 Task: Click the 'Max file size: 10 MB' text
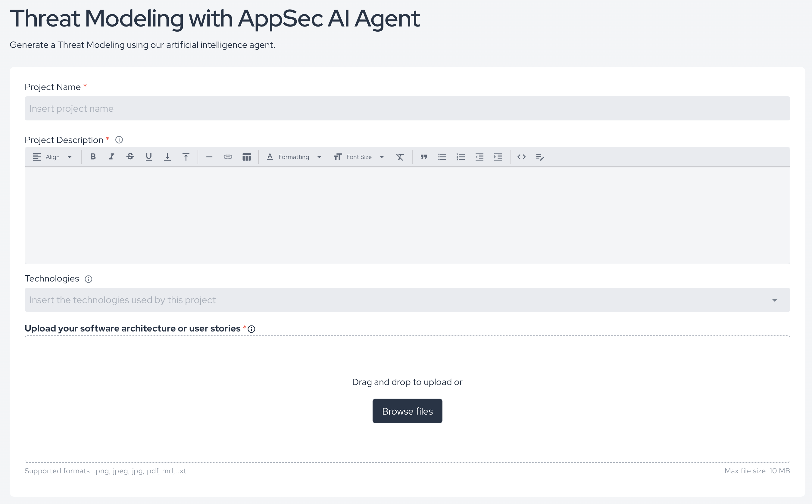click(757, 471)
